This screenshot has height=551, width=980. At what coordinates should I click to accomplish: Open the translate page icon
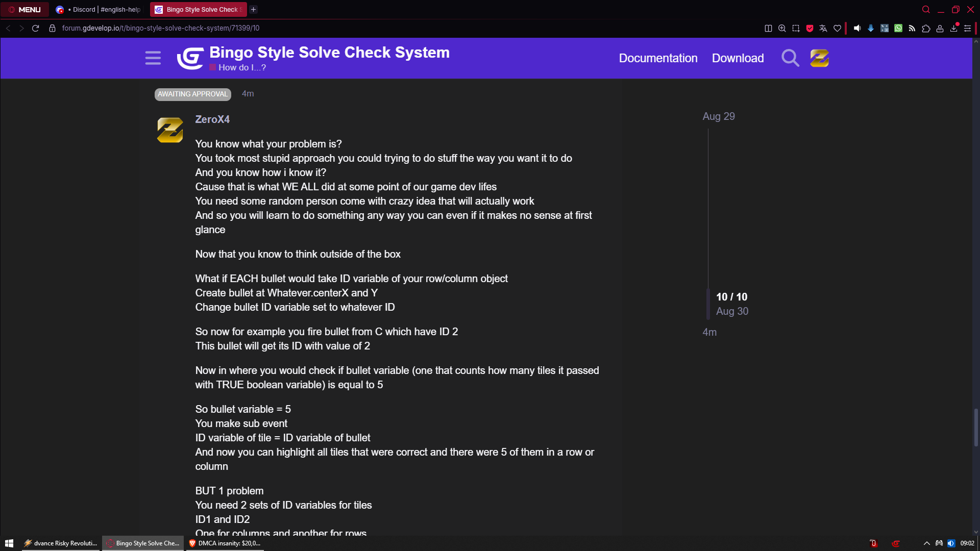click(823, 28)
